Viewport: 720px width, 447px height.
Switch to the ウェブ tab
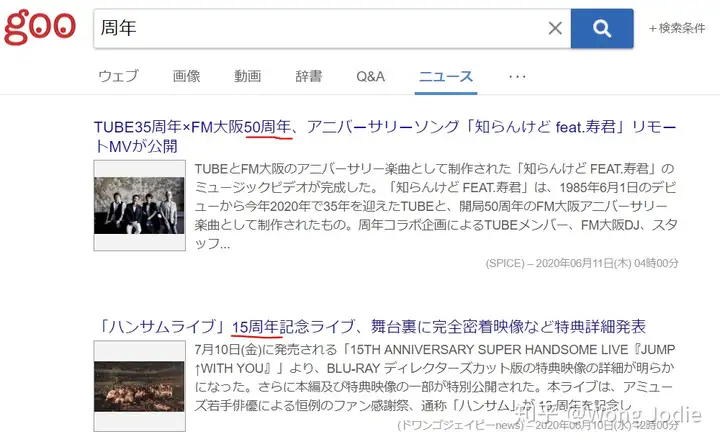tap(118, 76)
